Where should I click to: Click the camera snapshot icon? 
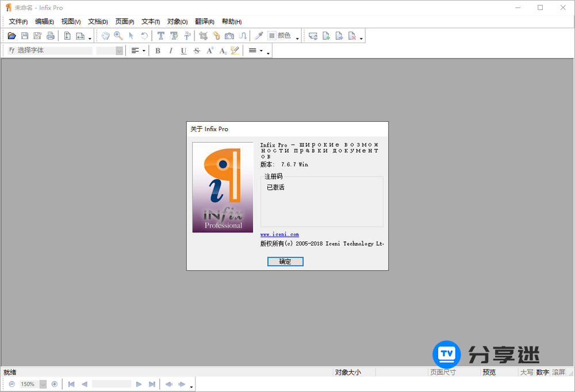229,36
